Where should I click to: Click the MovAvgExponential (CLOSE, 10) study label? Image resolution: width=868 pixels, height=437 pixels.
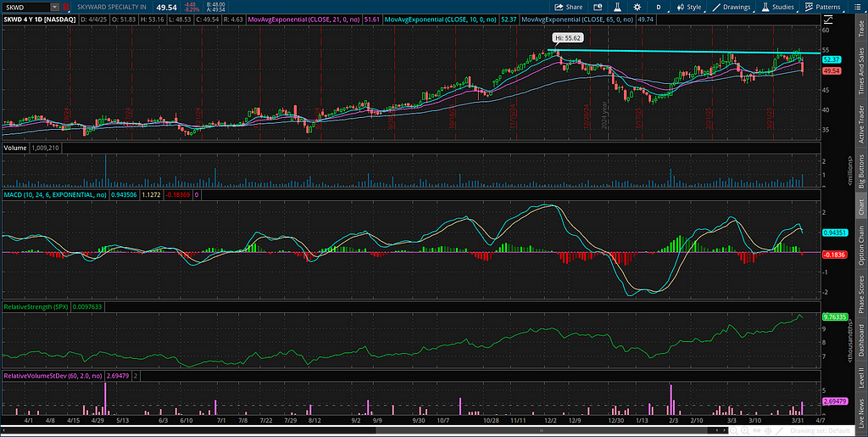442,19
